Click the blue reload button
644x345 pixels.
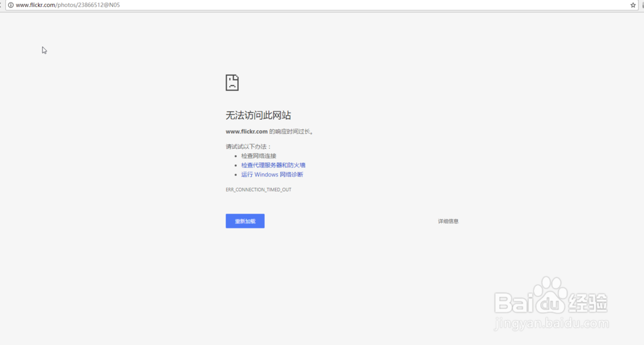click(x=245, y=221)
